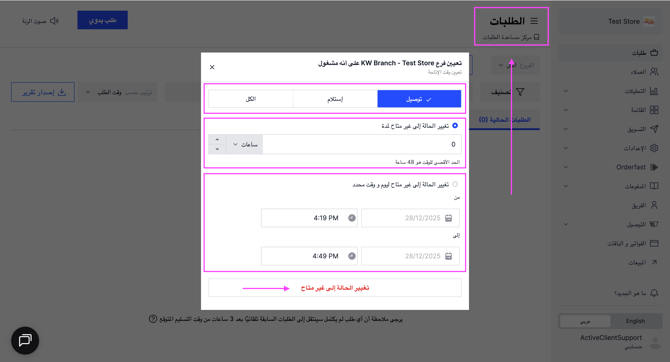Open calendar icon in the من date field
The width and height of the screenshot is (670, 362).
click(449, 218)
